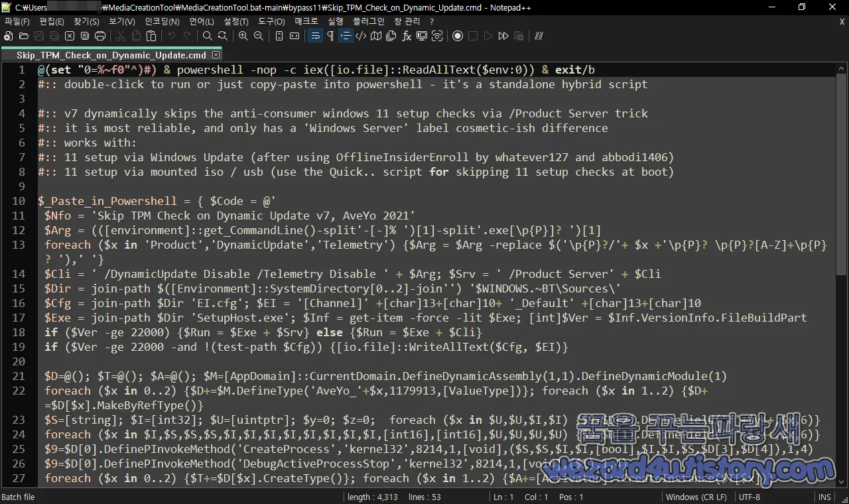Open the 도구(O) menu
The image size is (849, 504).
(271, 22)
